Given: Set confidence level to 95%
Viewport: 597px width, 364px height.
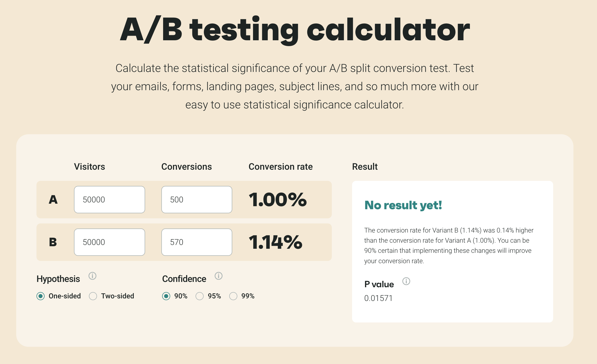Looking at the screenshot, I should [x=200, y=296].
